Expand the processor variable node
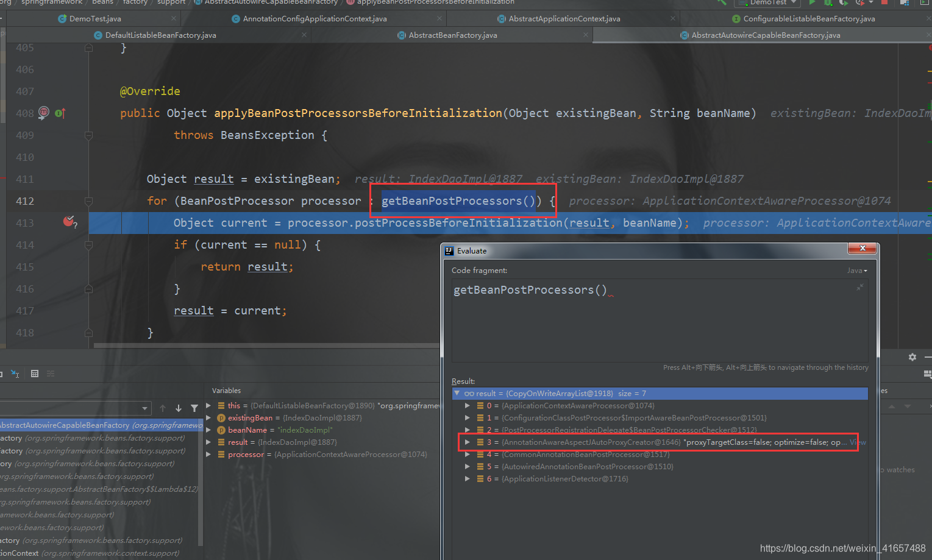The width and height of the screenshot is (932, 560). [208, 454]
